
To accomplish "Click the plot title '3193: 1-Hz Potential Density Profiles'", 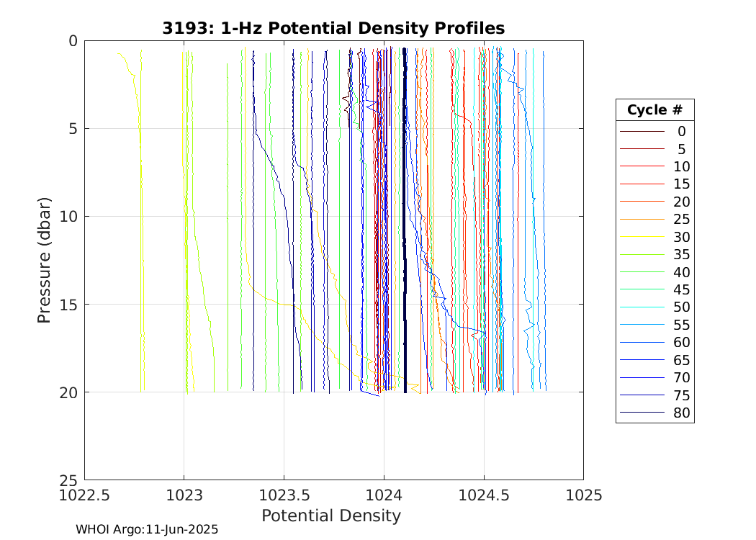I will [333, 29].
